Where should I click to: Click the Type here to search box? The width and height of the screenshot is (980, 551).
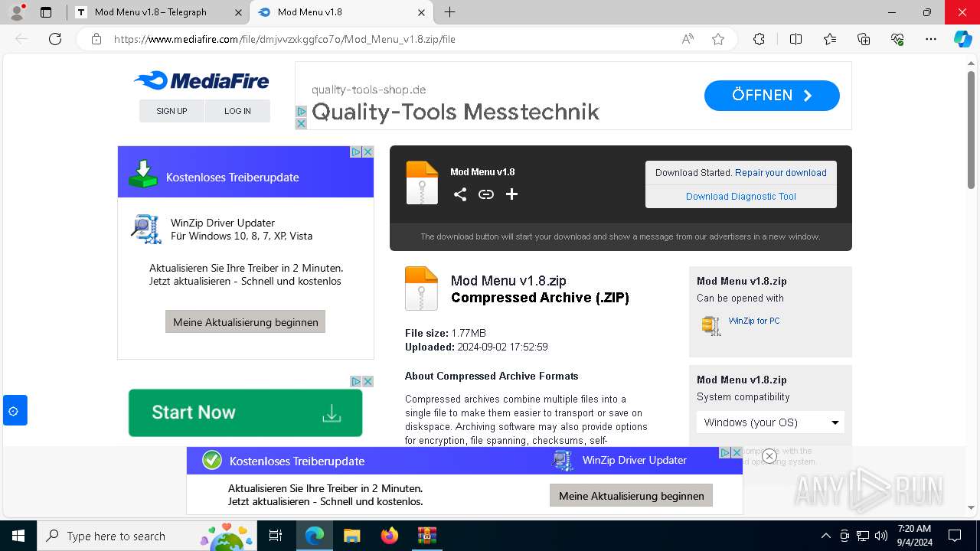145,536
